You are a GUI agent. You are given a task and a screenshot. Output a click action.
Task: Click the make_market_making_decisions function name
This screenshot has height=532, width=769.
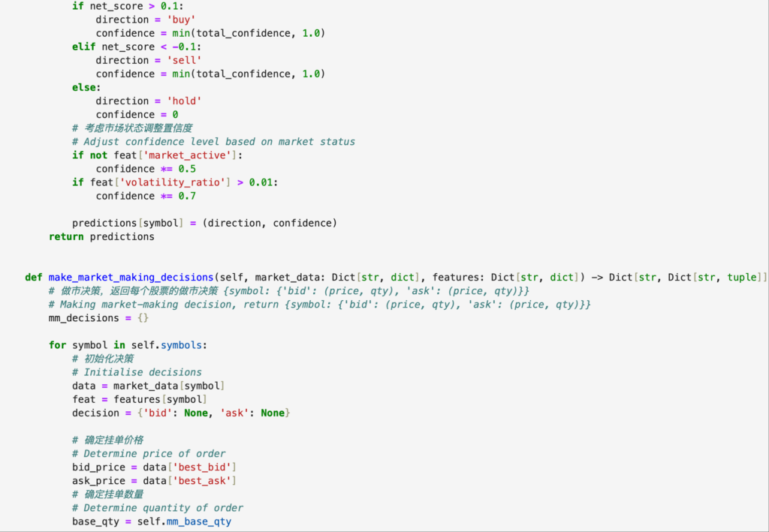[x=131, y=277]
